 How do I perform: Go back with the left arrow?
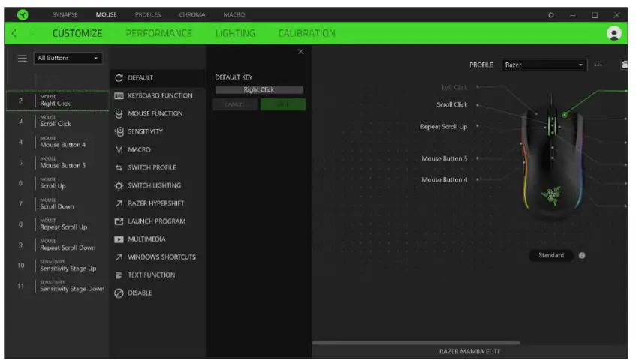tap(14, 33)
